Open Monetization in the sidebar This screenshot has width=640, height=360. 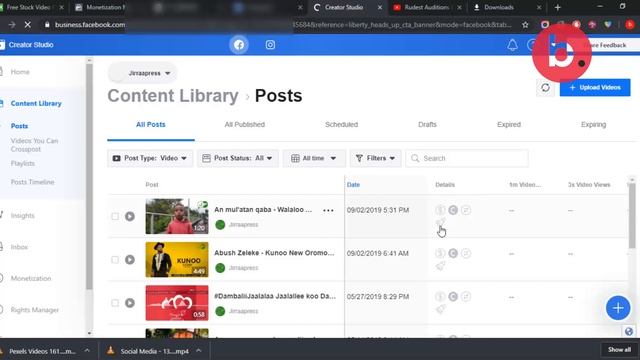click(x=31, y=278)
